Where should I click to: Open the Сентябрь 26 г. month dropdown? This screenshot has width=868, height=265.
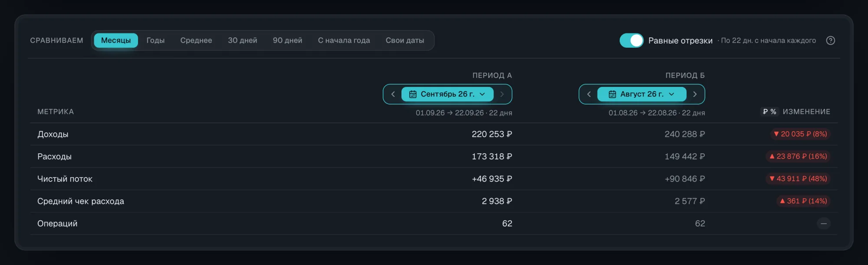pos(447,94)
